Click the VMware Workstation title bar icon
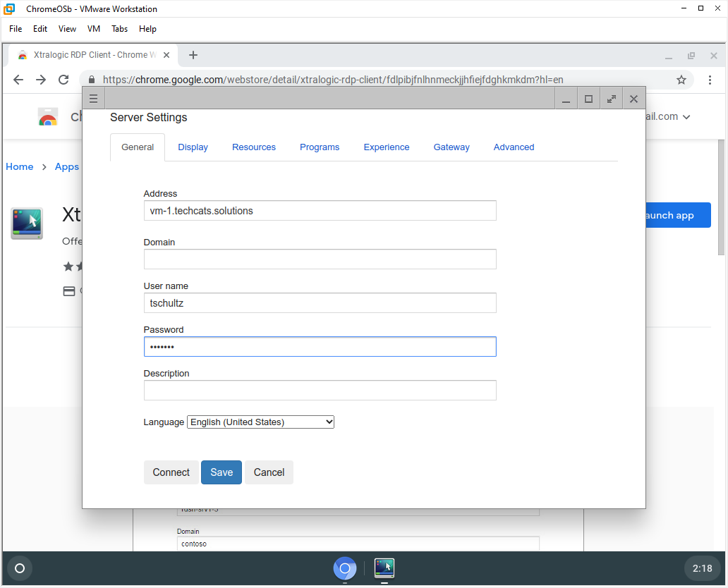Screen dimensions: 728x588 coord(9,9)
